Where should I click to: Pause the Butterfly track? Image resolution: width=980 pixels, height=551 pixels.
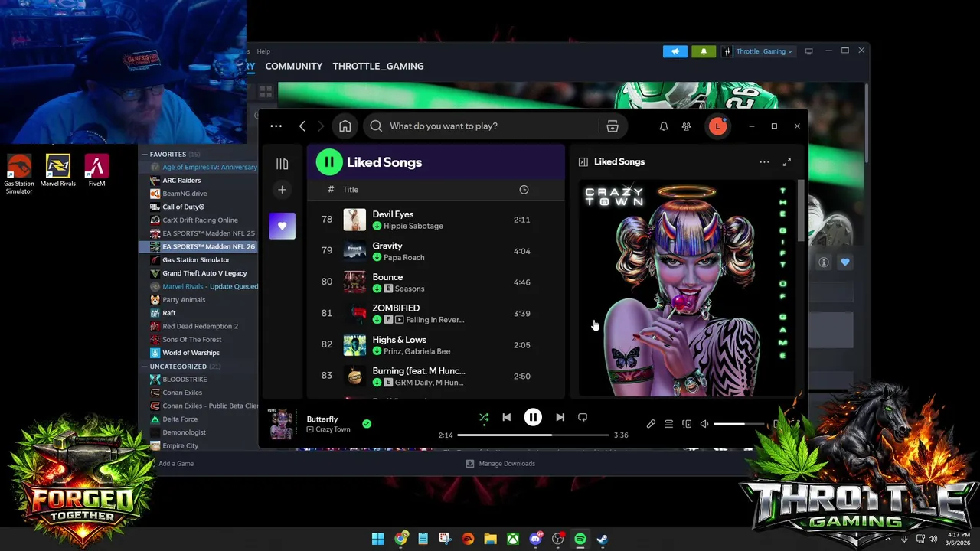pyautogui.click(x=533, y=417)
